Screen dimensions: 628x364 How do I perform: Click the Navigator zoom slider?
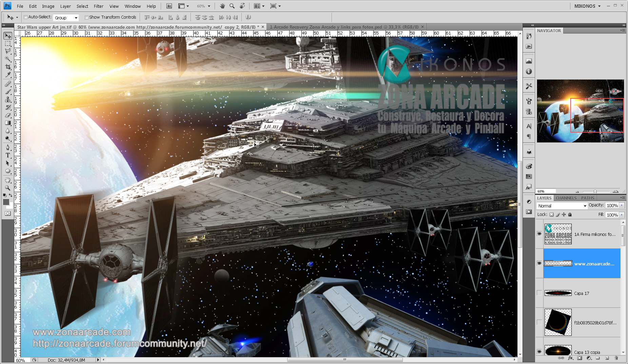(x=595, y=191)
